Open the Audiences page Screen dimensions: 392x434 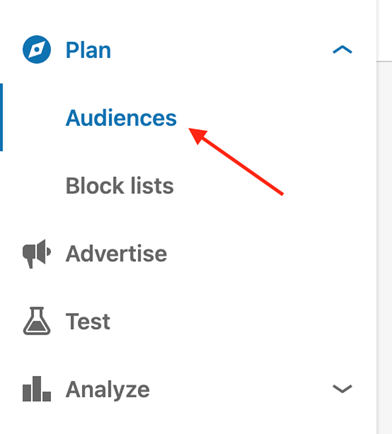click(121, 118)
